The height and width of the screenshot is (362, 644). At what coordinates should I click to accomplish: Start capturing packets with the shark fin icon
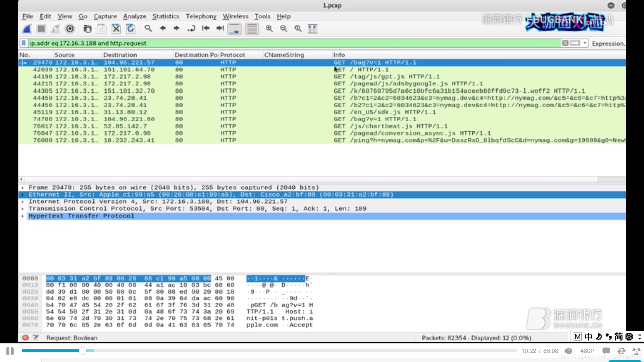click(27, 29)
